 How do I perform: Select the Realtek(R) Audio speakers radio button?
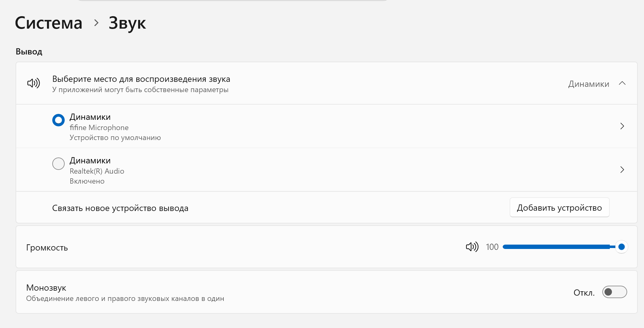coord(58,164)
